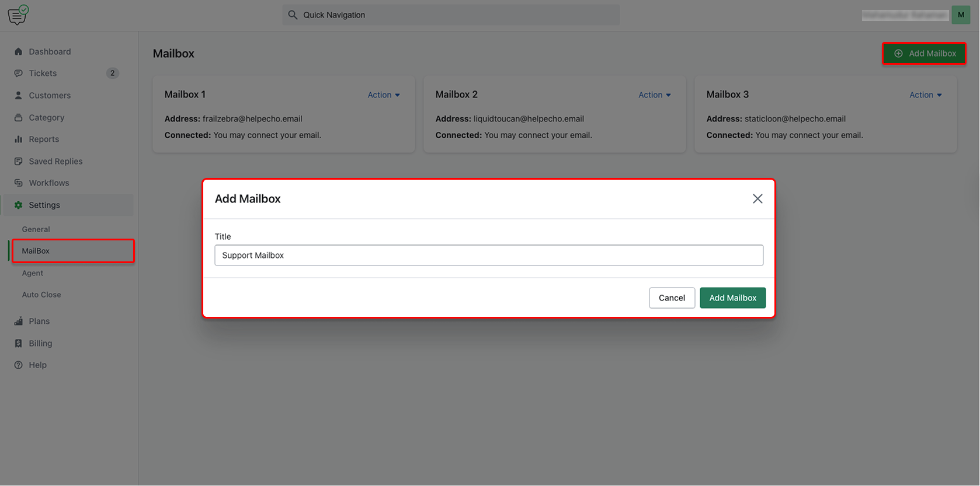Select the General settings submenu item
Viewport: 980px width, 486px height.
pos(36,229)
